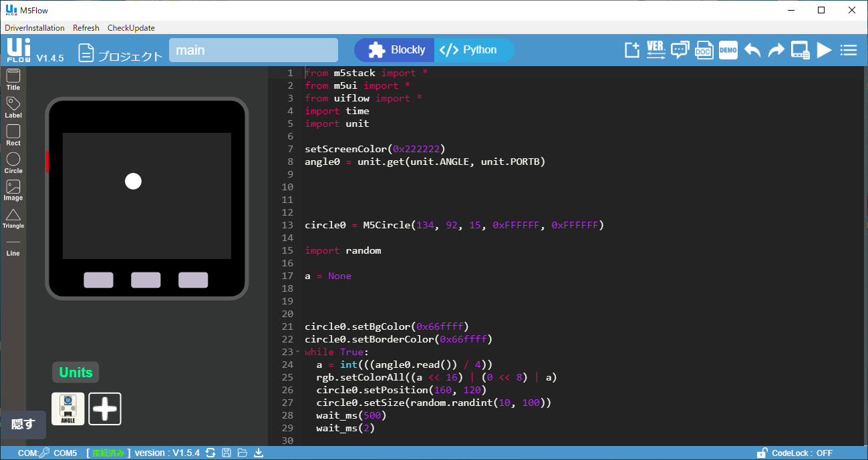Click the DEMO examples icon

tap(728, 50)
